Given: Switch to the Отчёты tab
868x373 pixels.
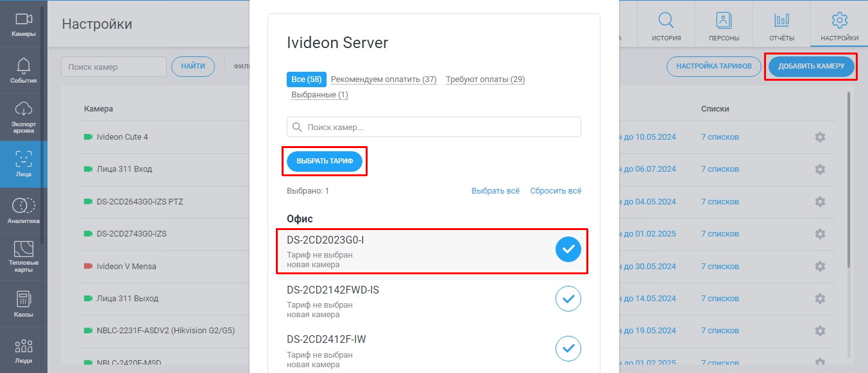Looking at the screenshot, I should coord(781,24).
